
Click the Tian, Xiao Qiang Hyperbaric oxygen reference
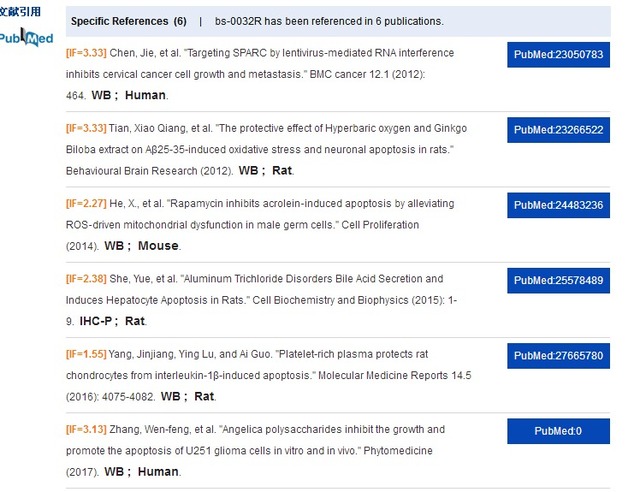click(x=270, y=148)
